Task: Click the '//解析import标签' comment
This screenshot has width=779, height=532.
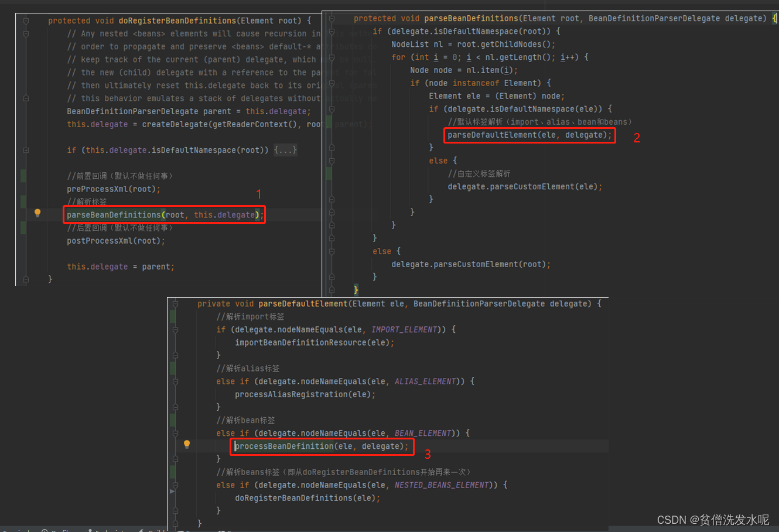Action: point(250,316)
